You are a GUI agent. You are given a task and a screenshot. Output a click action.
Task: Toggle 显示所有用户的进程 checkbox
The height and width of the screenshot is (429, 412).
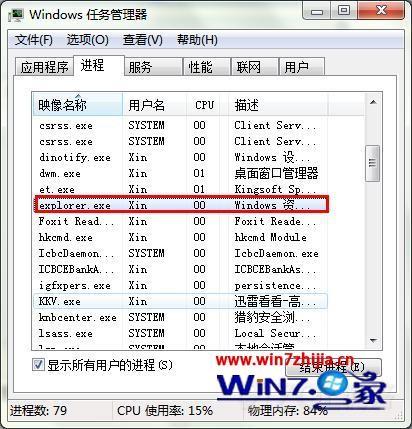(x=38, y=364)
